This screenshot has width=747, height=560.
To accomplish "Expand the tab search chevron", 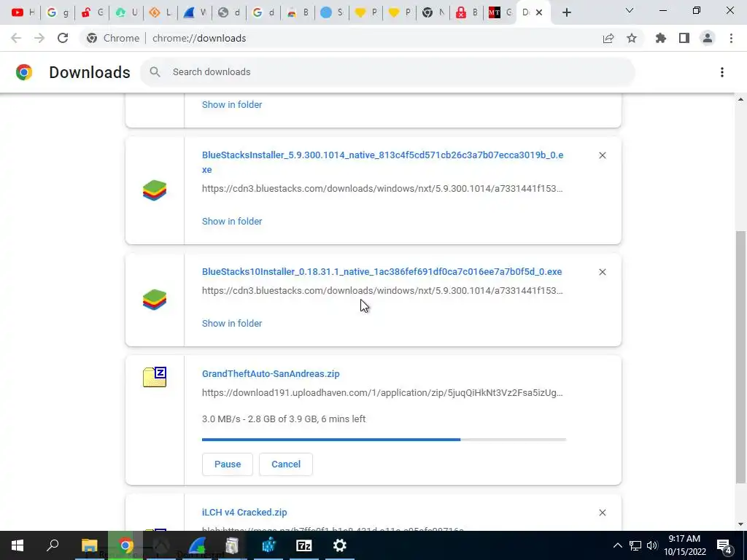I will [x=630, y=10].
